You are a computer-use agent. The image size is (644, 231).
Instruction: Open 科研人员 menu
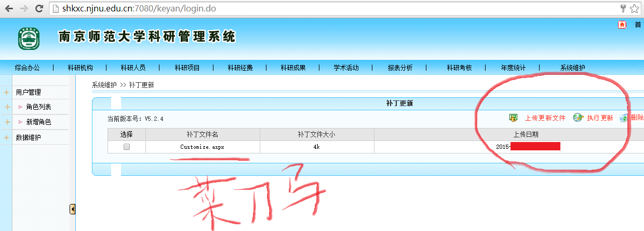pos(133,68)
